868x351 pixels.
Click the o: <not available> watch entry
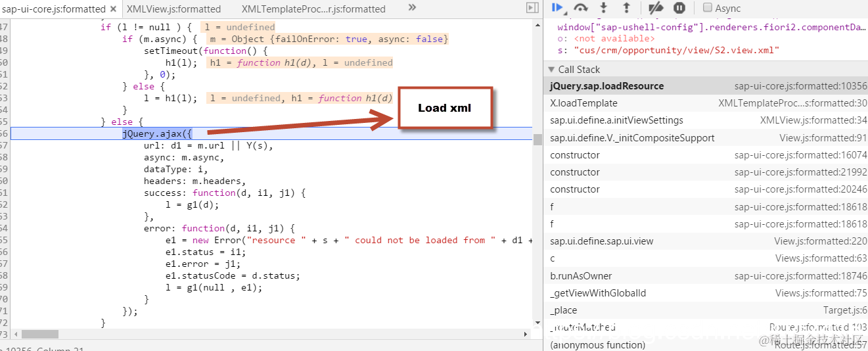[x=606, y=39]
